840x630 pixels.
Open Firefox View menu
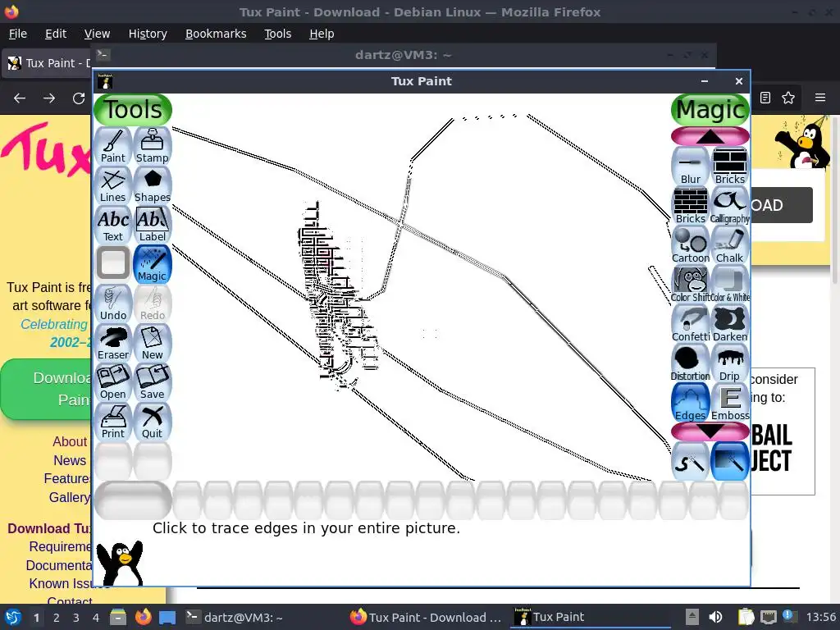97,34
